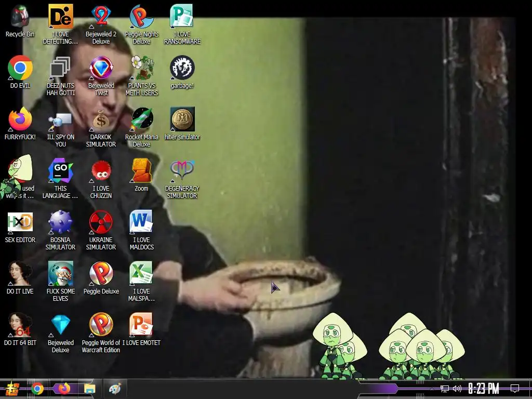
Task: Open the Start menu button on taskbar
Action: (x=12, y=389)
